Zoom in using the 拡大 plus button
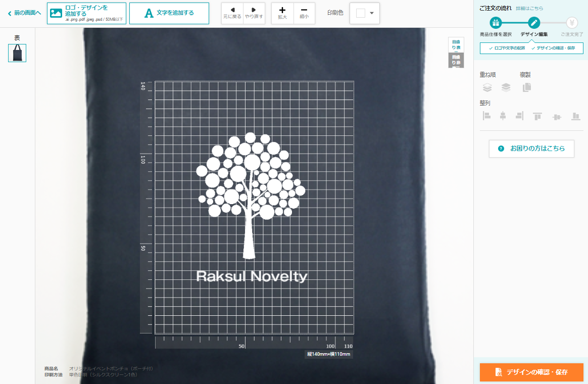588x384 pixels. point(282,14)
